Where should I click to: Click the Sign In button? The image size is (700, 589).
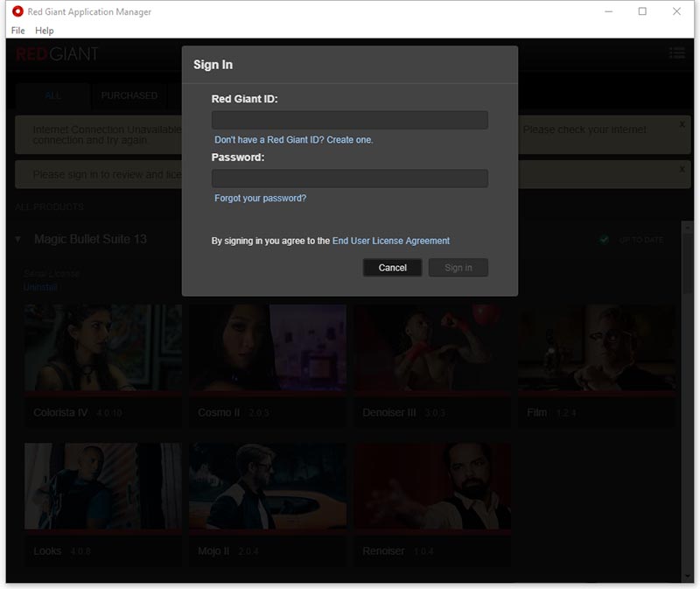pos(458,268)
